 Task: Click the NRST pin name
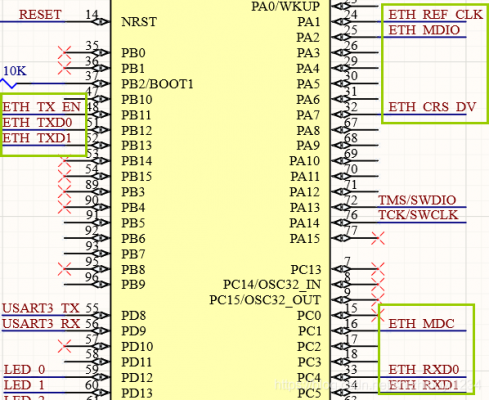click(x=139, y=22)
